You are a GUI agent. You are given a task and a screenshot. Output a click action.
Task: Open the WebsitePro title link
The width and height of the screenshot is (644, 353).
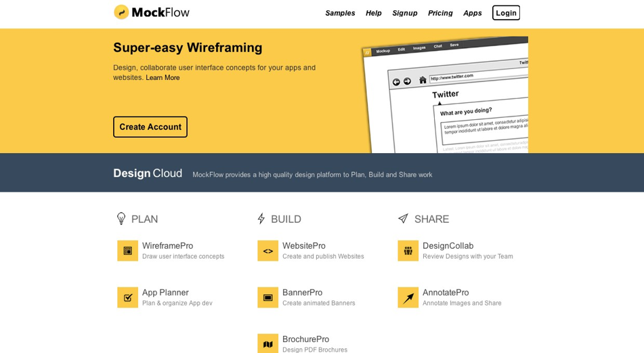tap(304, 246)
